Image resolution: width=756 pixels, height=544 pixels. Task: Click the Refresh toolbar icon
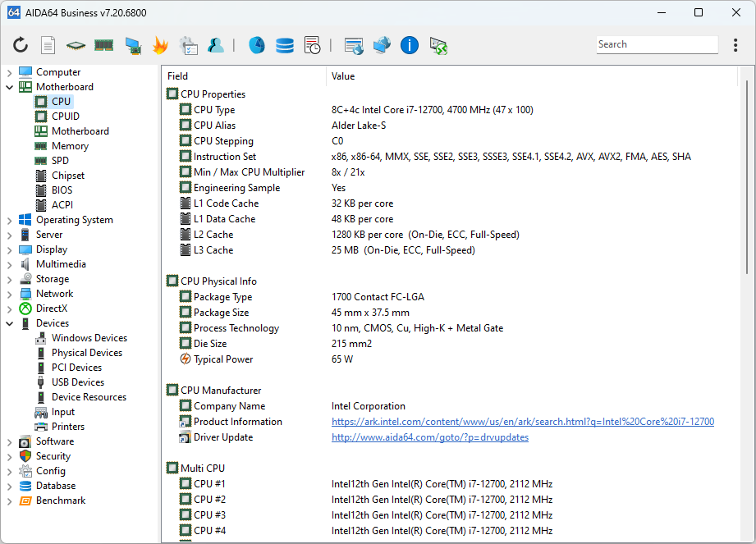pos(21,45)
